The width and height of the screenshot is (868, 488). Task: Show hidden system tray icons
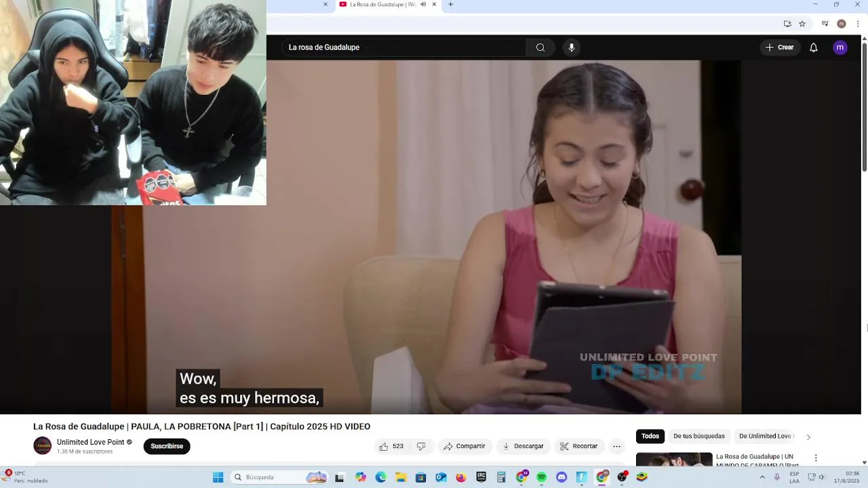point(762,477)
